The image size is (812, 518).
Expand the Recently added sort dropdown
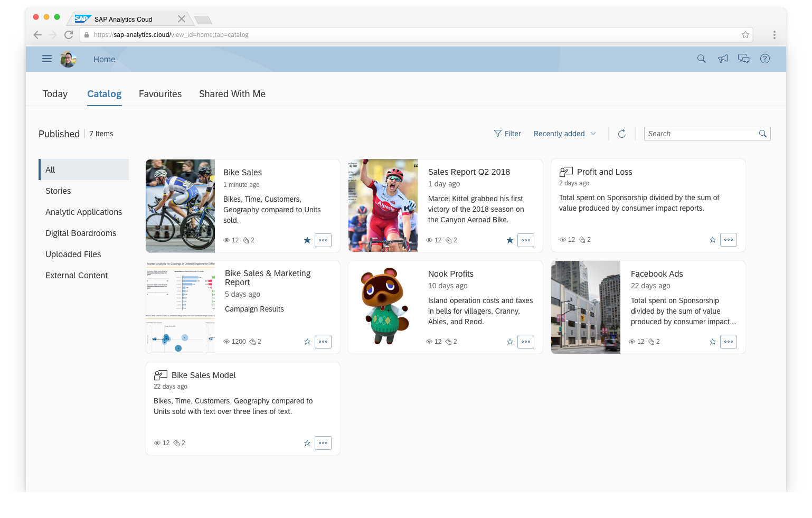pos(565,134)
